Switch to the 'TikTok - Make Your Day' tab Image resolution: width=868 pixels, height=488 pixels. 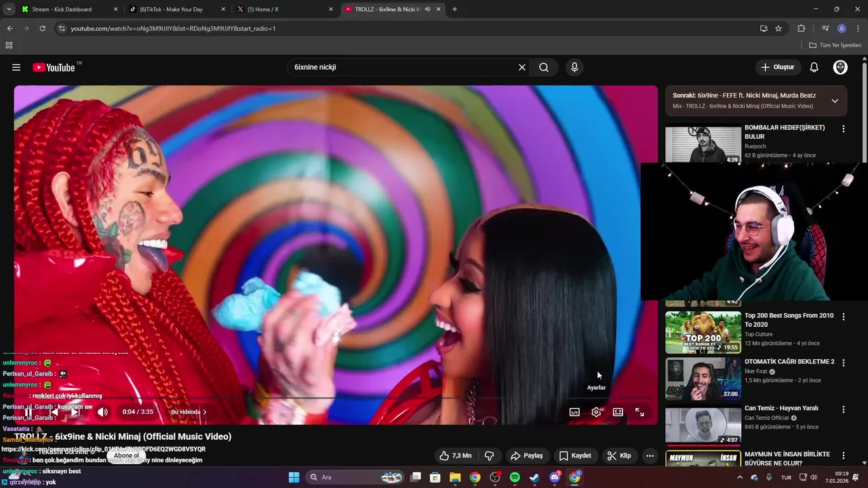click(176, 9)
